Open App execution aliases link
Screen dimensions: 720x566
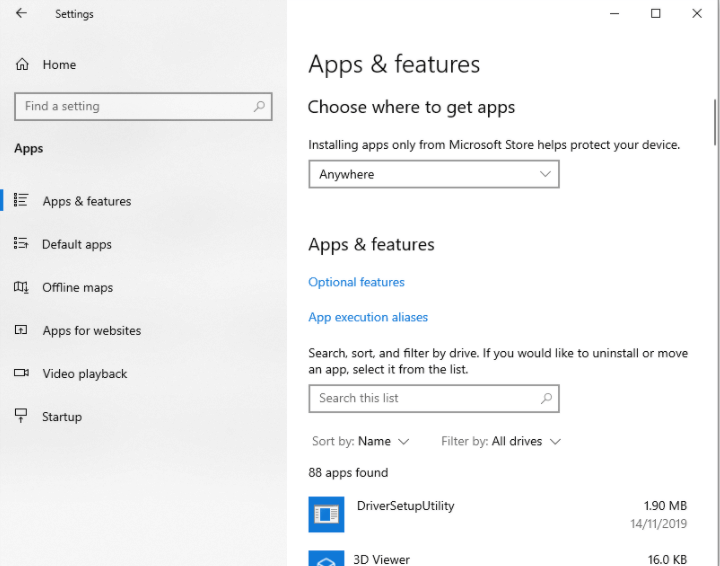368,317
